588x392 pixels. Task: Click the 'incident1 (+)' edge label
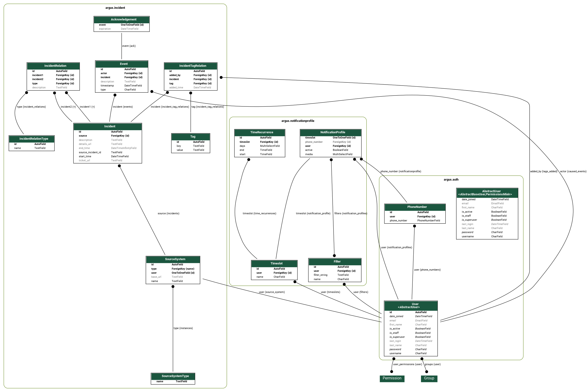(x=87, y=107)
